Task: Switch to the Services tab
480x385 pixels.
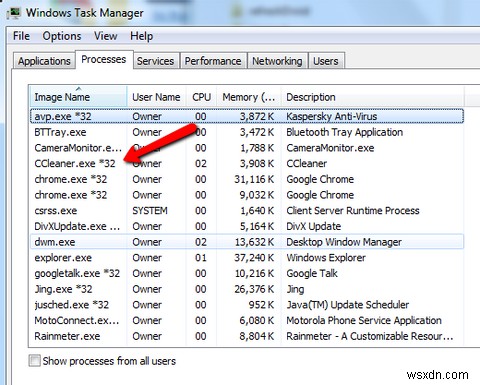Action: tap(155, 61)
